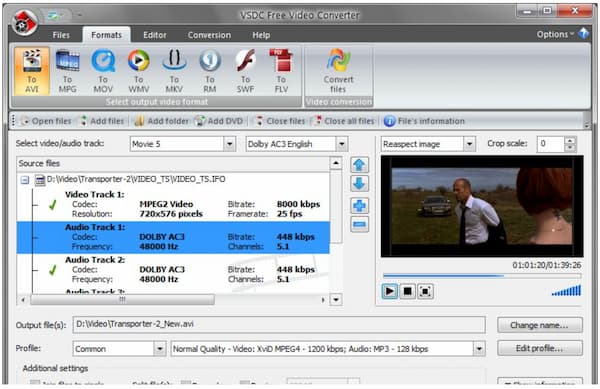
Task: Click the blue up arrow next to Options
Action: click(584, 34)
